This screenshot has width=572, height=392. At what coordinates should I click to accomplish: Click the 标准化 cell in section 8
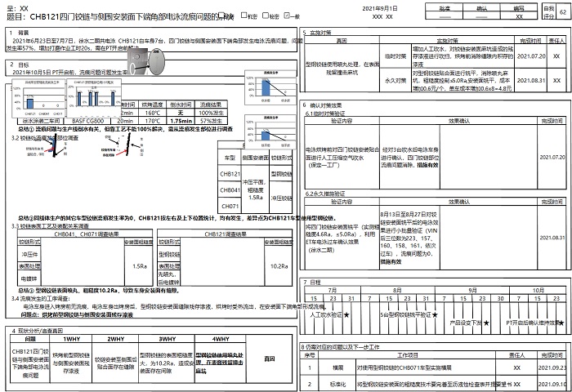coord(337,384)
